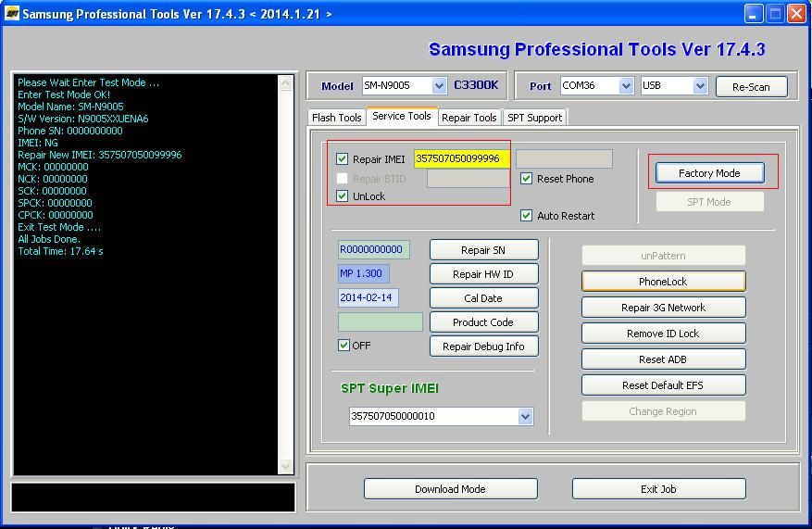Click the Repair BTID input field
This screenshot has width=812, height=529.
click(x=468, y=179)
